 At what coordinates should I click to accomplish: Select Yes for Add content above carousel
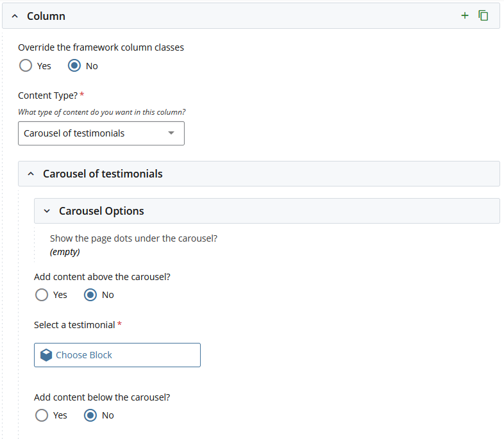coord(42,295)
